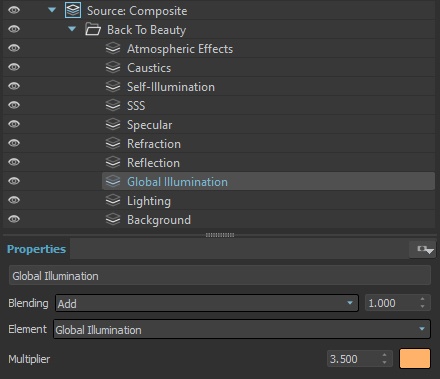Select the Atmospheric Effects layer
Screen dimensions: 440x379
tap(219, 48)
